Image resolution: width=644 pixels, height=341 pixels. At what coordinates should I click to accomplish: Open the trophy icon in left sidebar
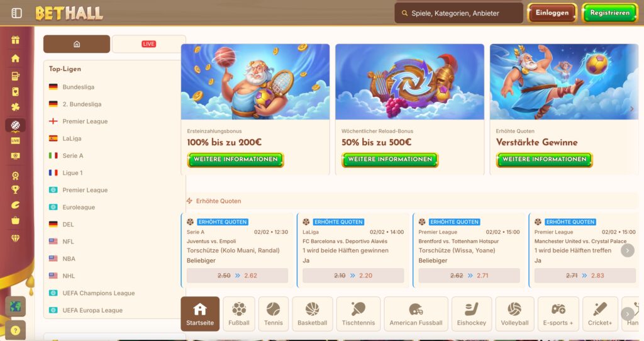click(x=15, y=190)
